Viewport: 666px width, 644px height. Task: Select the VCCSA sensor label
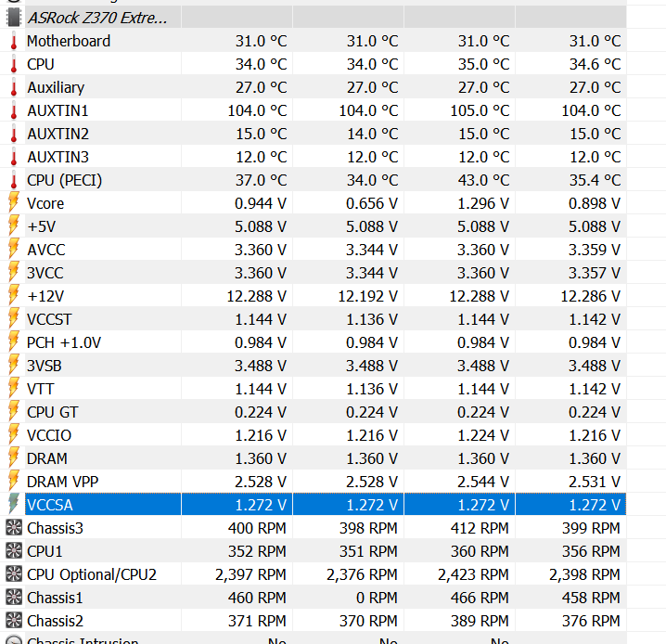[x=50, y=505]
